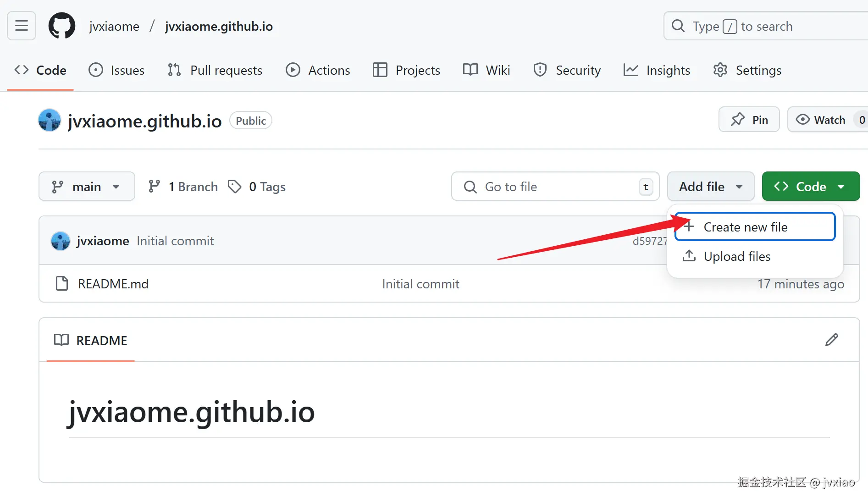Click the Settings gear icon
Screen dimensions: 868x502
point(720,70)
